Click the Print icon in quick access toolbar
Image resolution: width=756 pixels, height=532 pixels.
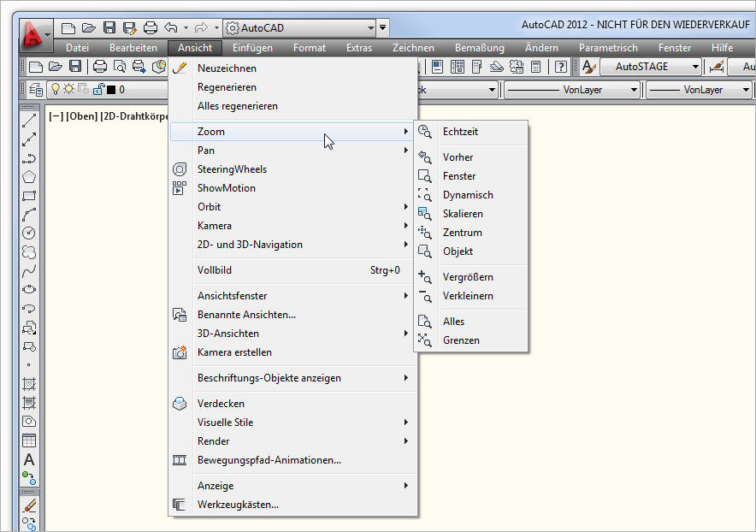click(151, 28)
